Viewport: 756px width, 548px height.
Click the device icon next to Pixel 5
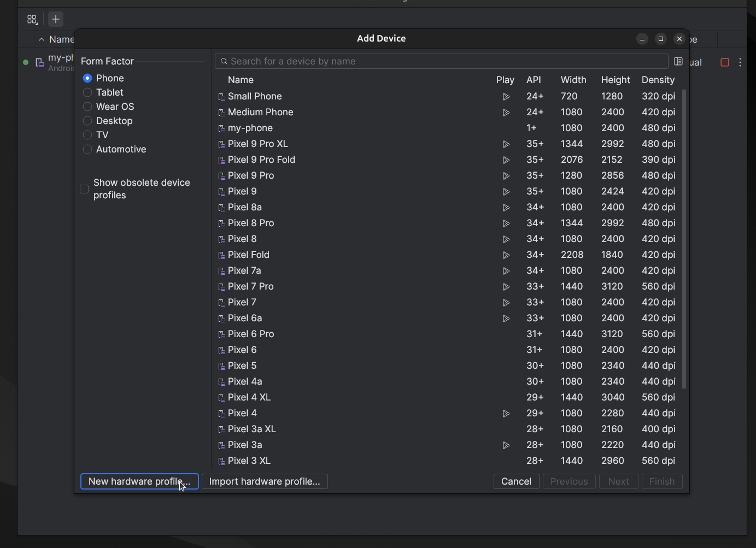pos(222,366)
